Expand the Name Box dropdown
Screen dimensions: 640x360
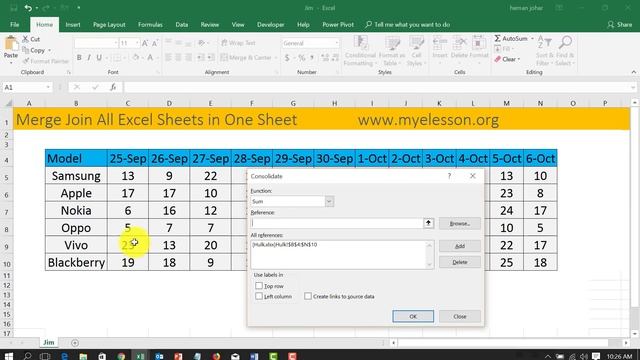[48, 87]
